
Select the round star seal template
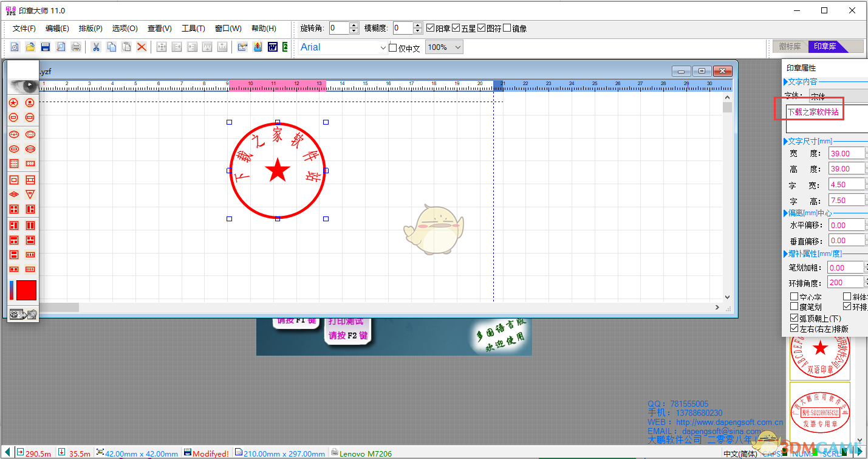(13, 103)
